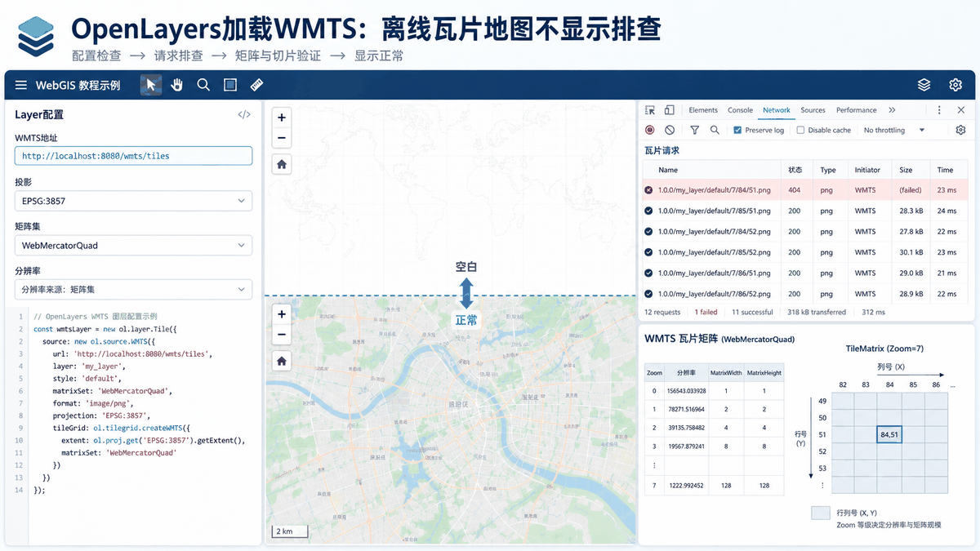Select the pointer arrow tool

(x=151, y=85)
